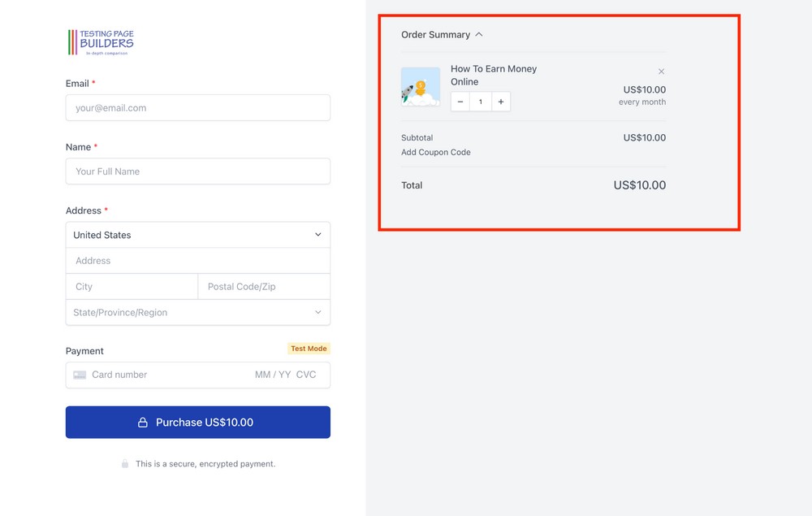Viewport: 812px width, 516px height.
Task: Click the Test Mode badge
Action: [309, 348]
